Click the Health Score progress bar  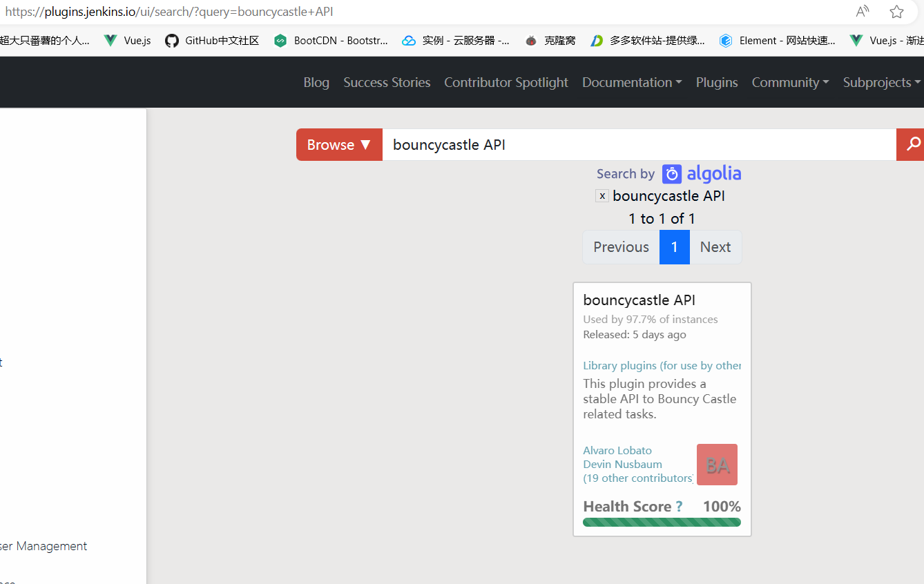662,522
